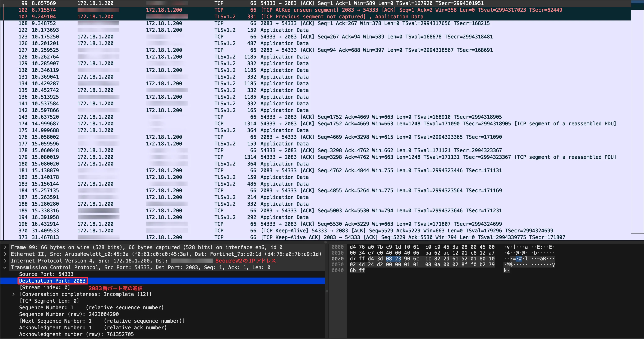Expand Conversation completeness: Incomplete (12)
This screenshot has height=339, width=644.
tap(14, 294)
